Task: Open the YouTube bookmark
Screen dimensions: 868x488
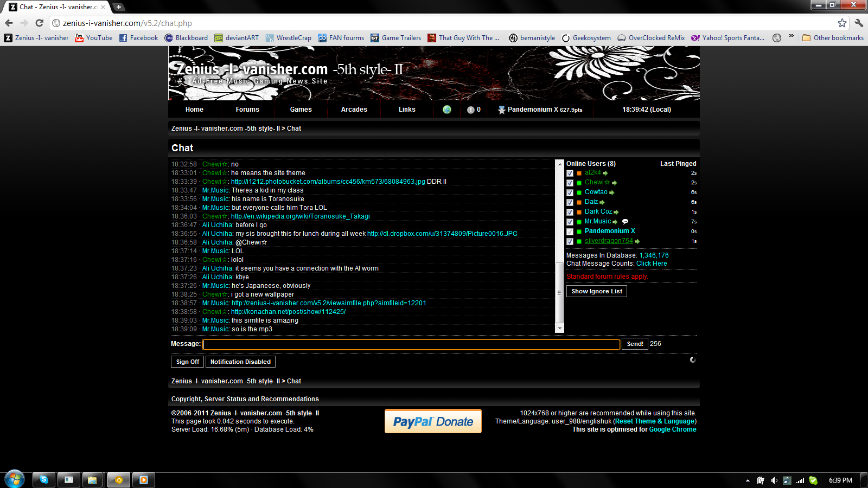Action: pyautogui.click(x=94, y=38)
